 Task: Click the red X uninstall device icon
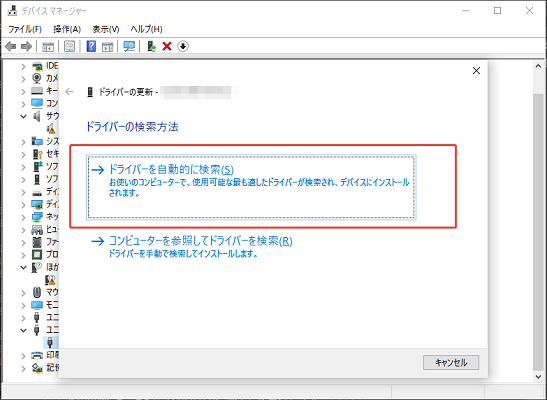click(167, 46)
